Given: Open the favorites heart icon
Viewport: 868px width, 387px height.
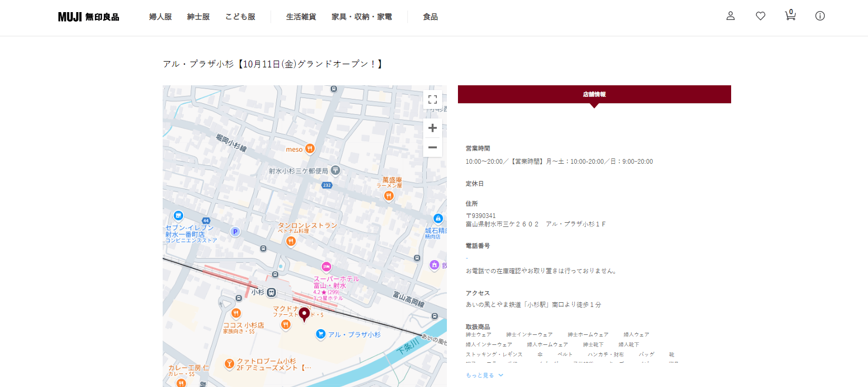Looking at the screenshot, I should coord(760,16).
